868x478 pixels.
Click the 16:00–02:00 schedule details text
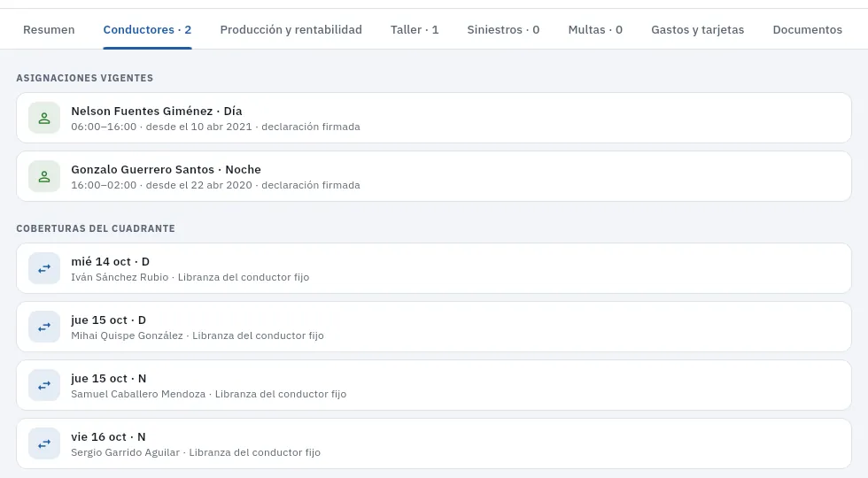(215, 185)
